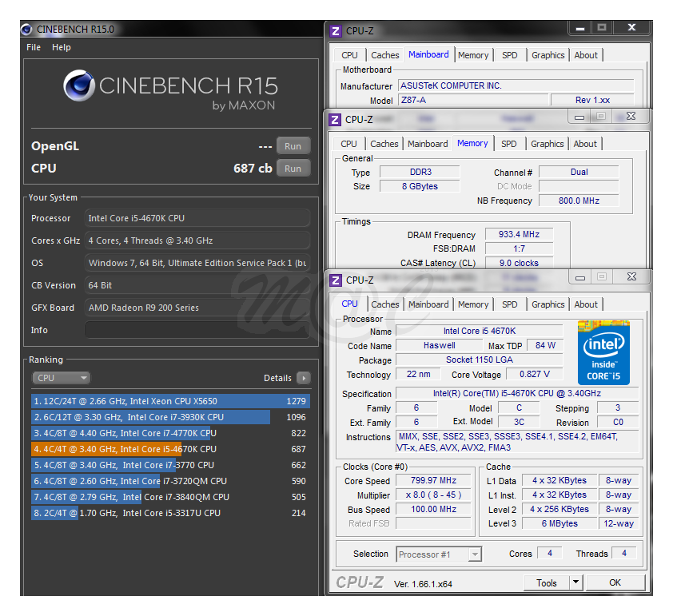Switch to the Caches tab in front CPU-Z
Viewport: 673px width, 616px height.
coord(384,304)
